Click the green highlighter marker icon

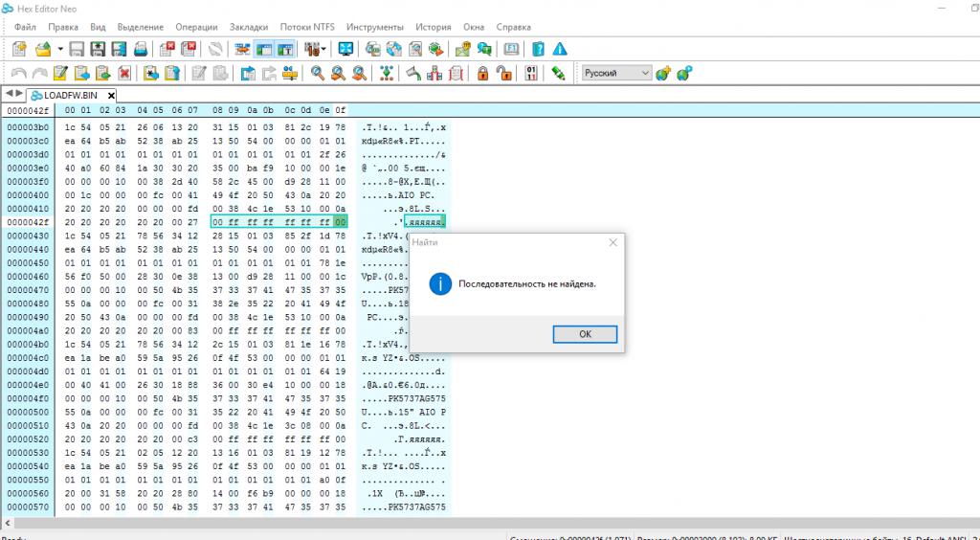(559, 73)
